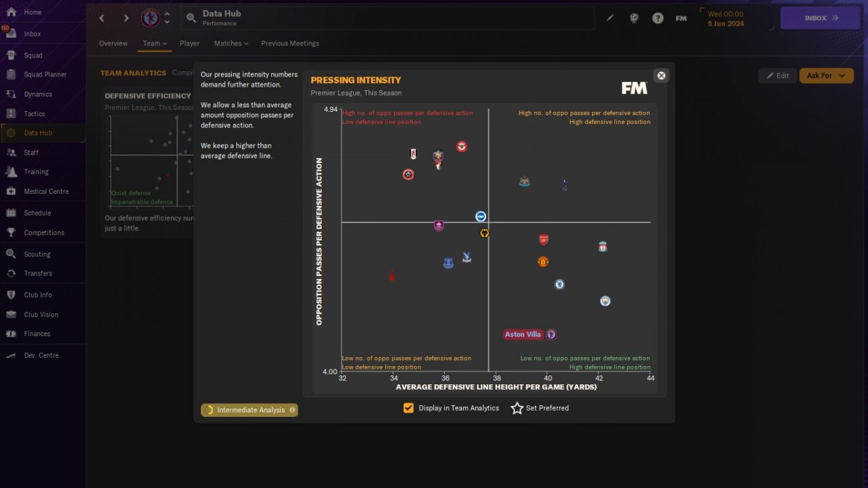Select the Newcastle badge on the chart
Image resolution: width=868 pixels, height=488 pixels.
click(524, 182)
